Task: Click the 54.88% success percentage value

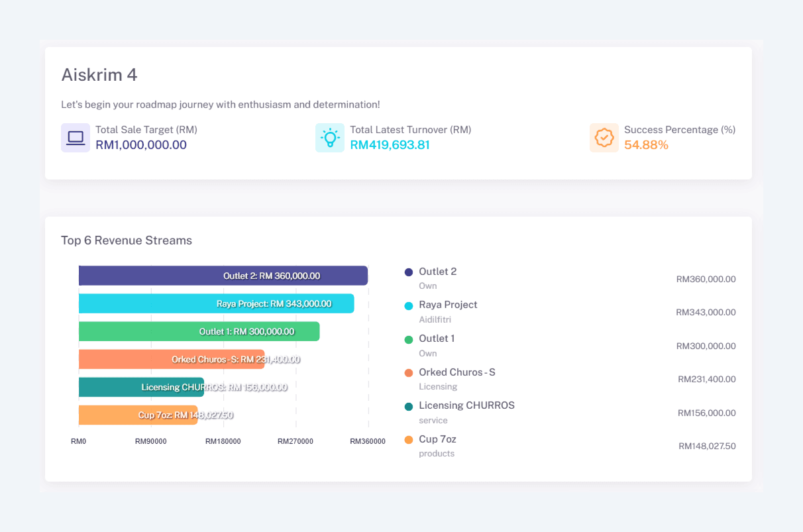Action: pyautogui.click(x=646, y=144)
